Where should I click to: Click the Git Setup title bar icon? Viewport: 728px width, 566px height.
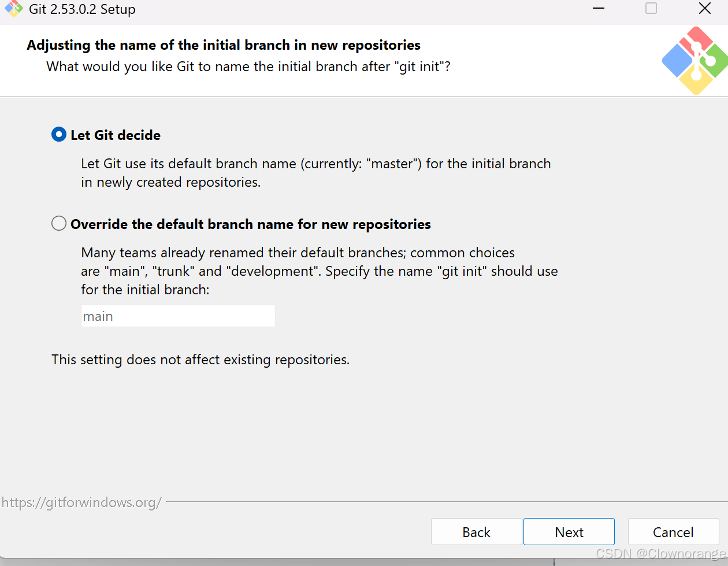[13, 9]
